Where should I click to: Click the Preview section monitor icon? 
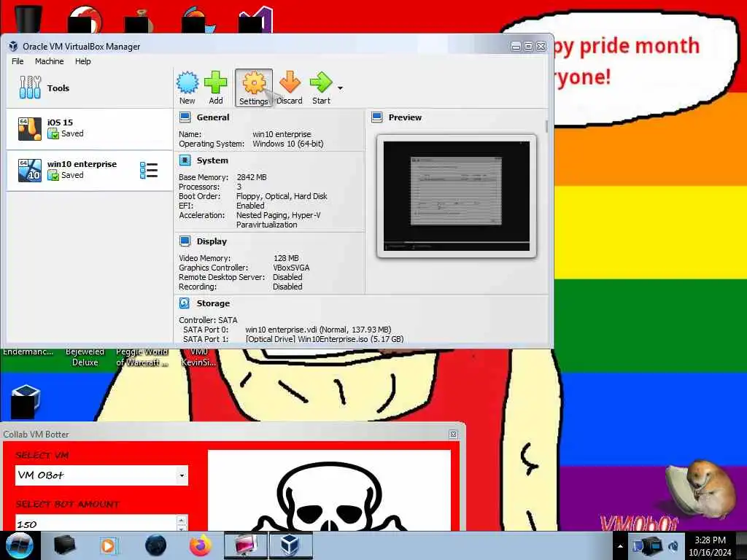pos(377,117)
